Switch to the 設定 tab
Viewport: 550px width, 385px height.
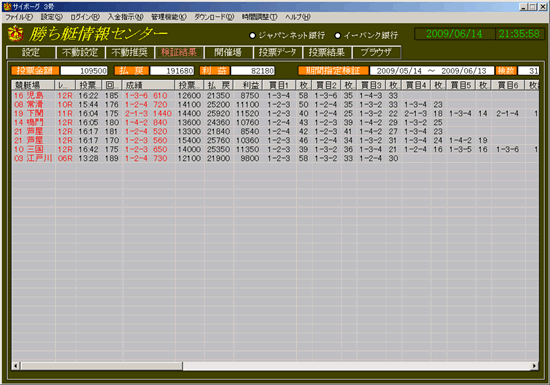click(31, 53)
